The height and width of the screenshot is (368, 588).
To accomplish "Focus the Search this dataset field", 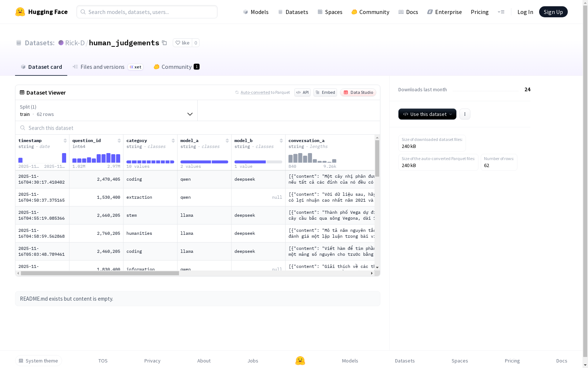I will coord(198,128).
